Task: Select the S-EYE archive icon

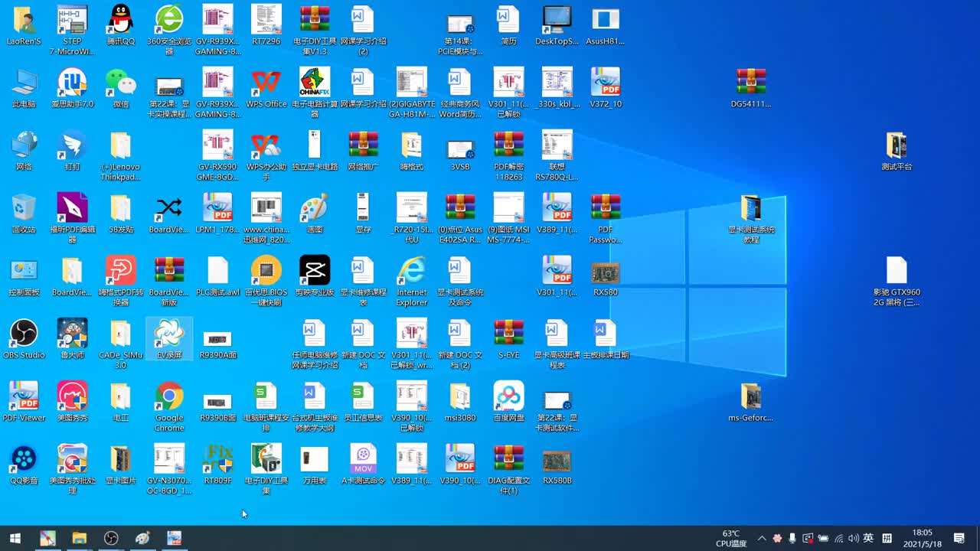Action: coord(508,339)
